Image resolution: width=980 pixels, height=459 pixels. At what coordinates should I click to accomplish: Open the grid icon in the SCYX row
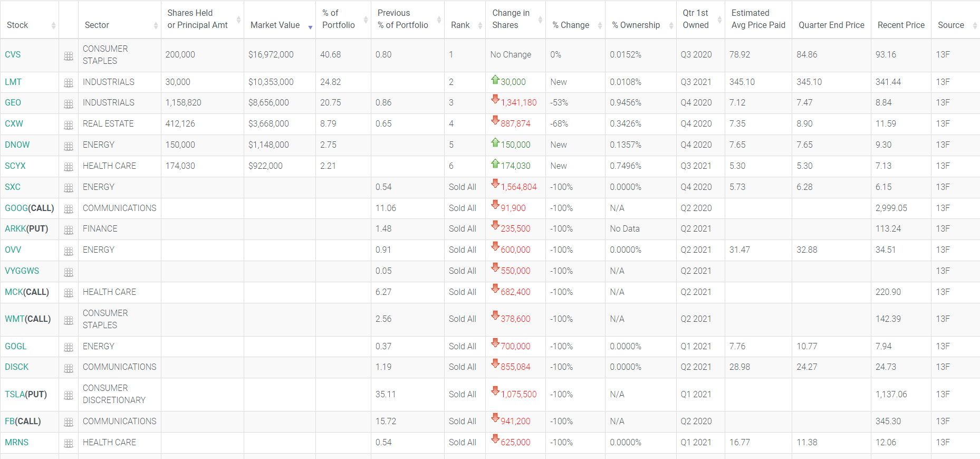(x=69, y=167)
